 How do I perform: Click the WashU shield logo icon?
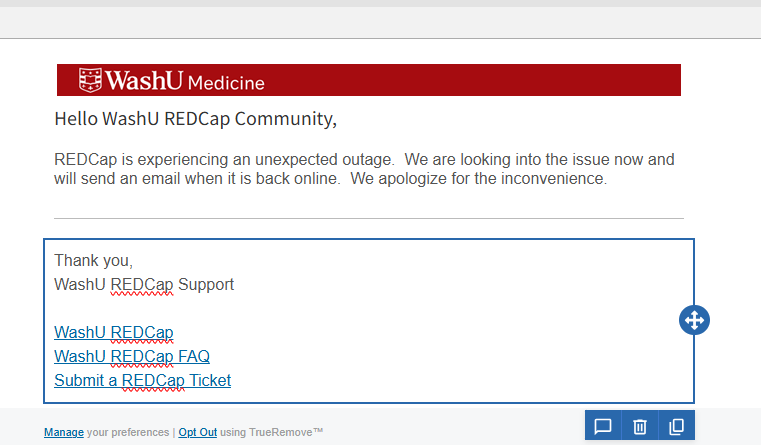click(x=90, y=80)
